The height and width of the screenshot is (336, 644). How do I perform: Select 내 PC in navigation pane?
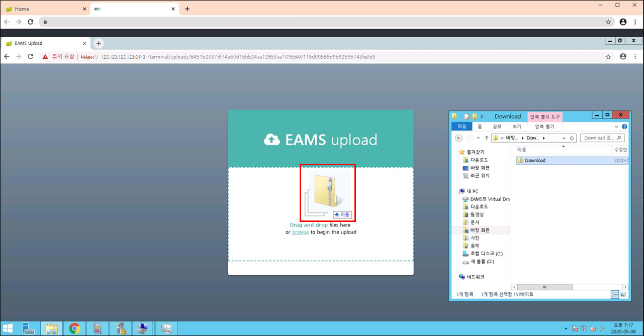pyautogui.click(x=469, y=191)
